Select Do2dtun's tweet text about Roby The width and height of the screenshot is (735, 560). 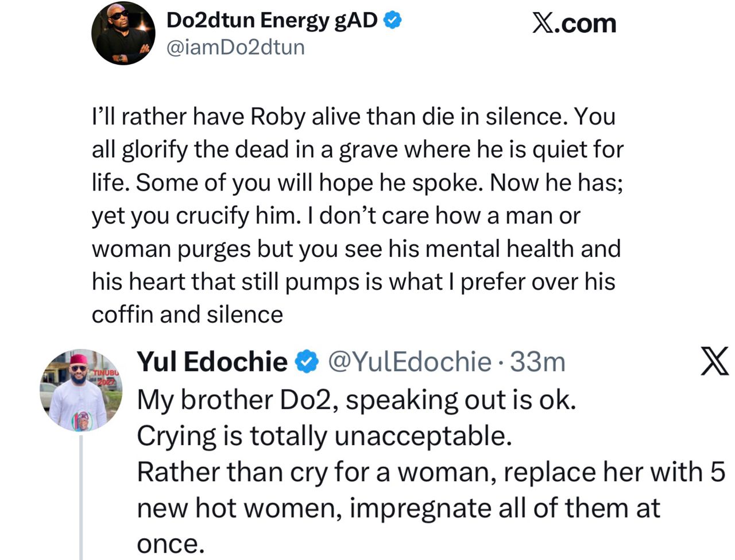click(356, 215)
